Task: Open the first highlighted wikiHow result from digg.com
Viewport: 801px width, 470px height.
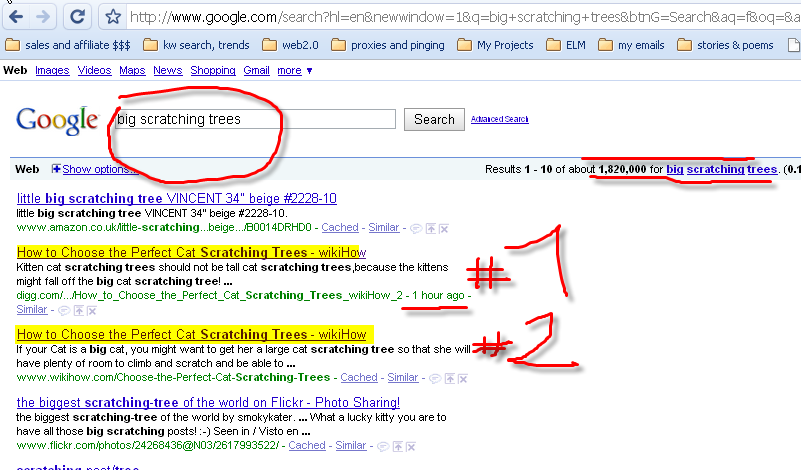Action: (x=192, y=252)
